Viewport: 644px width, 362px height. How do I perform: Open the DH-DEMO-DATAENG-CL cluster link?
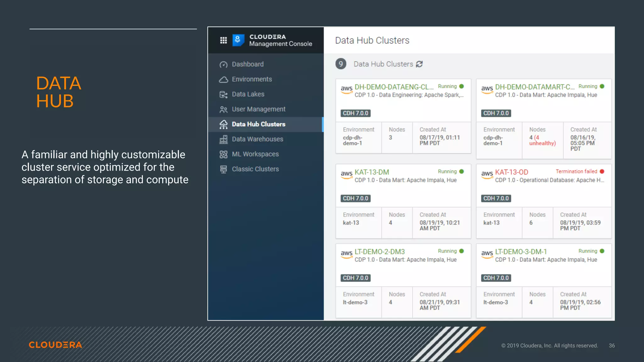(394, 87)
